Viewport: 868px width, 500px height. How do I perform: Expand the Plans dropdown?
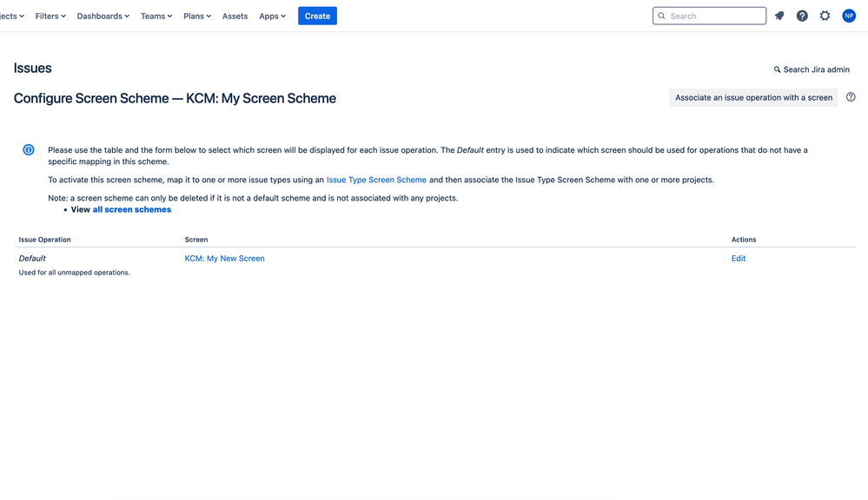click(196, 15)
